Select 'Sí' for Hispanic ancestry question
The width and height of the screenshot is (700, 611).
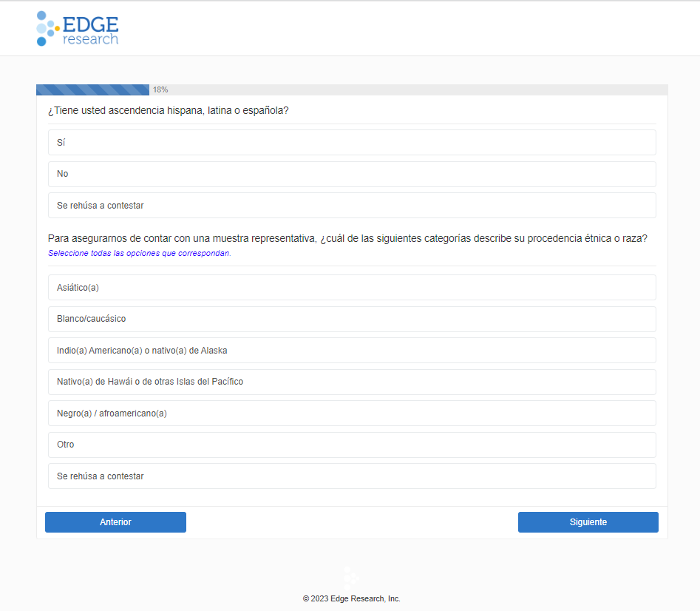pyautogui.click(x=352, y=143)
